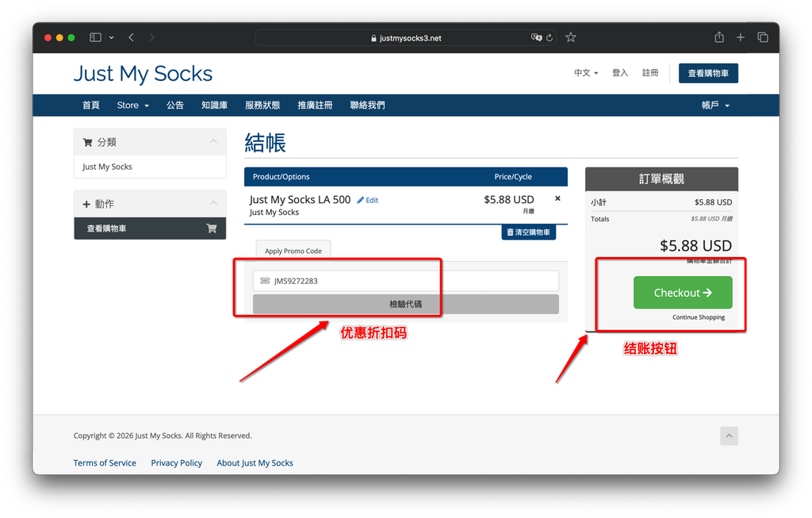Click 查看購物車 in the sidebar actions
This screenshot has width=812, height=518.
[x=150, y=228]
